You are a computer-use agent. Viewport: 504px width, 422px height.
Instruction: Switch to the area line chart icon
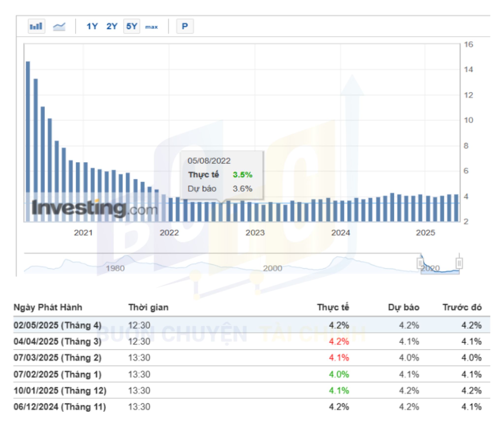59,26
